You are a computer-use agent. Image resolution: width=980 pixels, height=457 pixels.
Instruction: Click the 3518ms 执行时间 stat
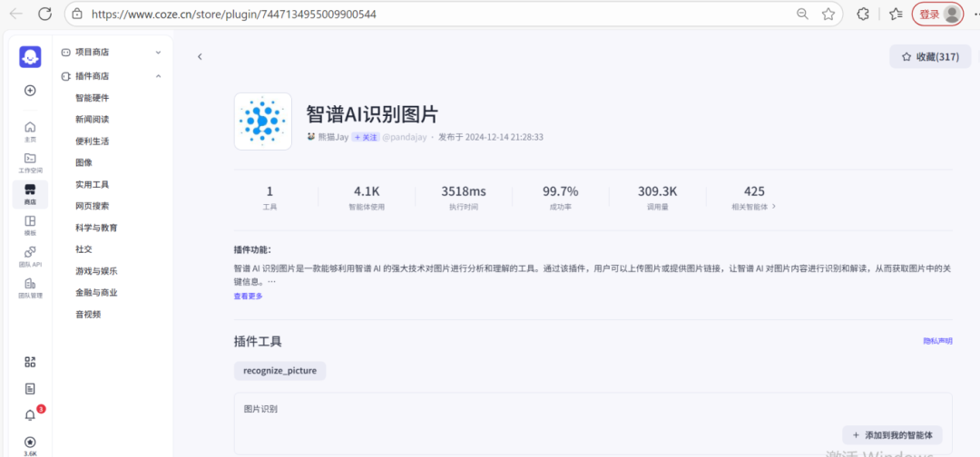coord(463,198)
